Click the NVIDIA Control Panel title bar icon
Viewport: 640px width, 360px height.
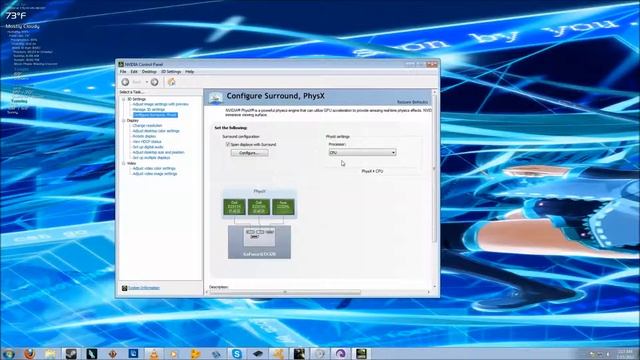point(121,64)
